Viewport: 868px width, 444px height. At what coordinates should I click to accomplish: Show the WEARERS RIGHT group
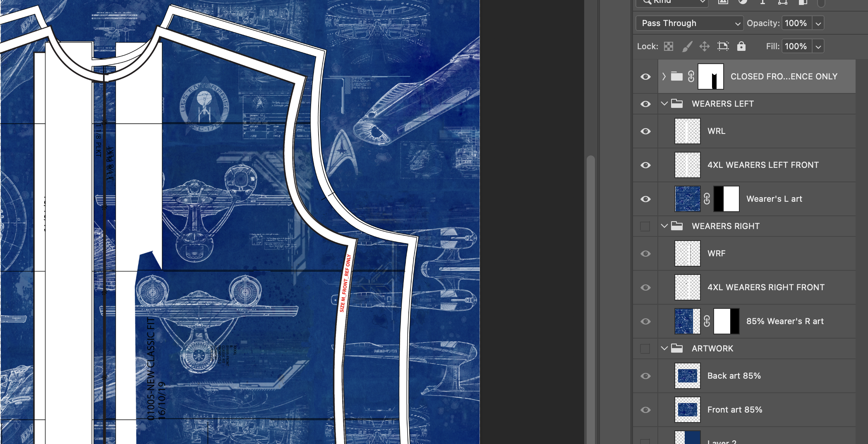645,226
